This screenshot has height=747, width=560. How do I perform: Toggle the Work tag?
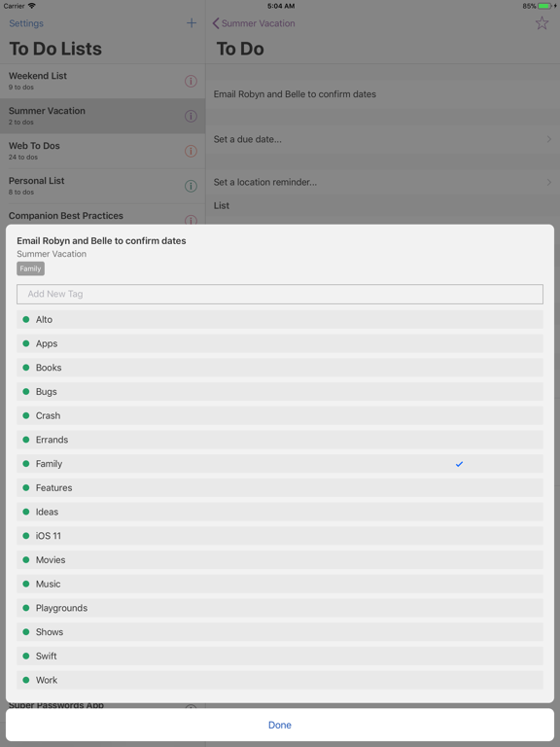(x=280, y=680)
